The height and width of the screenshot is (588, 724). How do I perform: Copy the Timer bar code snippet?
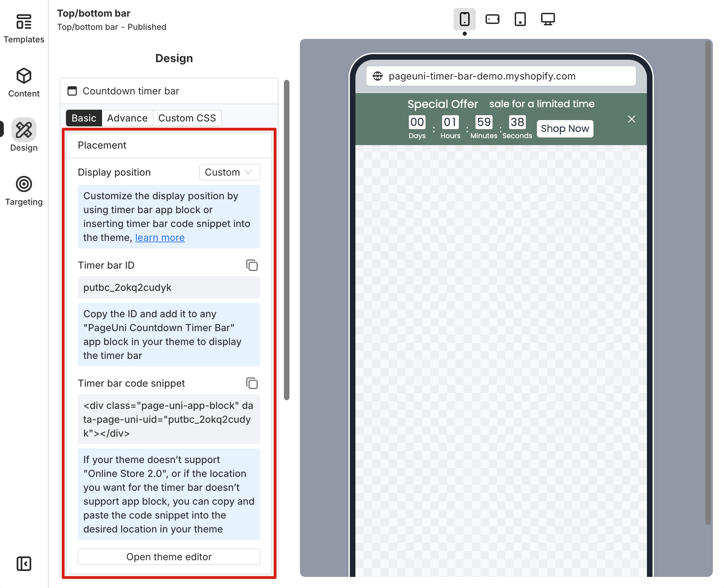point(252,383)
